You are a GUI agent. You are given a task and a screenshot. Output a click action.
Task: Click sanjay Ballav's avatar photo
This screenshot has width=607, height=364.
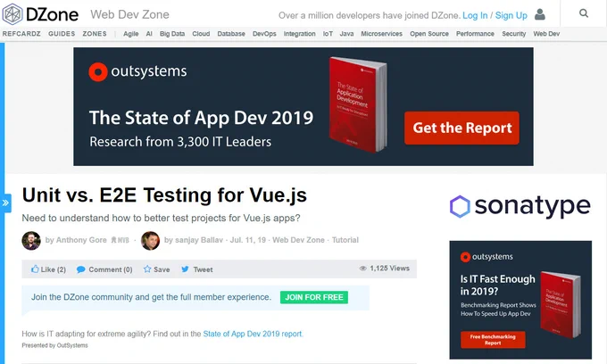[150, 241]
